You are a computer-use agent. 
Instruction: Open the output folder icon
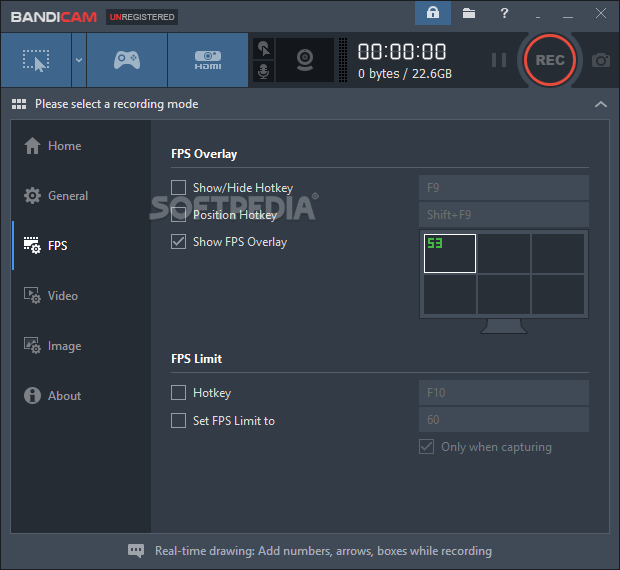(x=469, y=13)
